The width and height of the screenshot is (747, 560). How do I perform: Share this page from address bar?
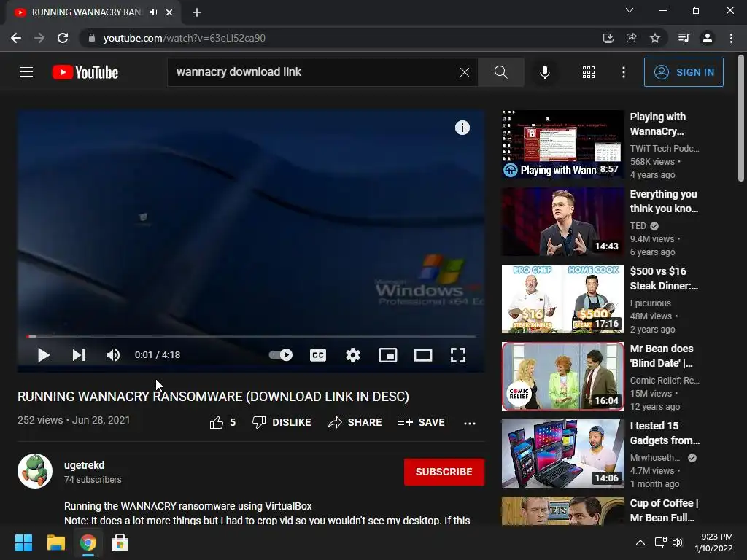tap(631, 38)
